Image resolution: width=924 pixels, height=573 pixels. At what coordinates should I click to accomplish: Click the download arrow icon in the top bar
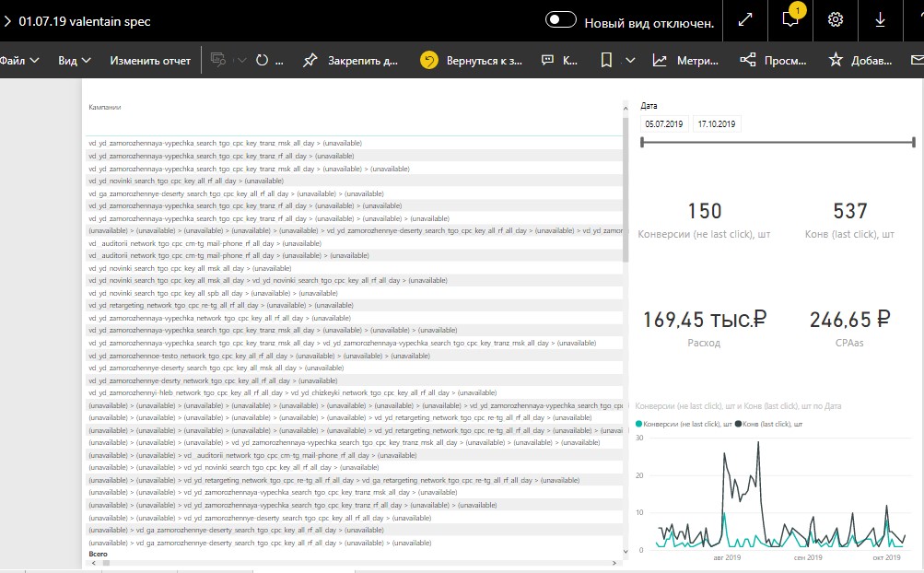(880, 20)
